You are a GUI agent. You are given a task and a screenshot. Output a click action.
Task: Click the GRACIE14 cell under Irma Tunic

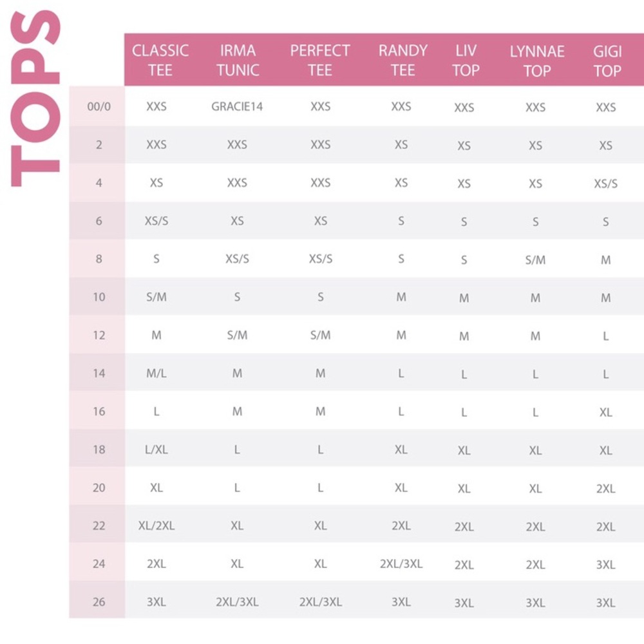(237, 107)
